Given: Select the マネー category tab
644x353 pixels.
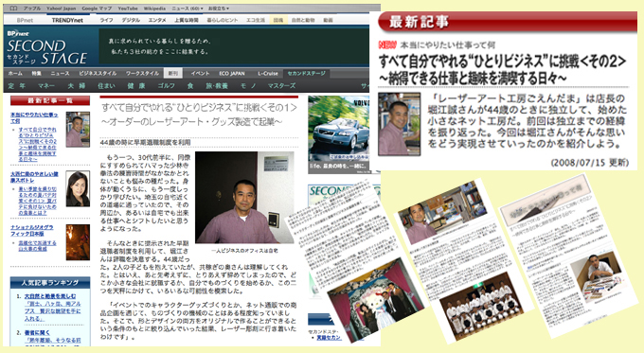Looking at the screenshot, I should pyautogui.click(x=46, y=85).
